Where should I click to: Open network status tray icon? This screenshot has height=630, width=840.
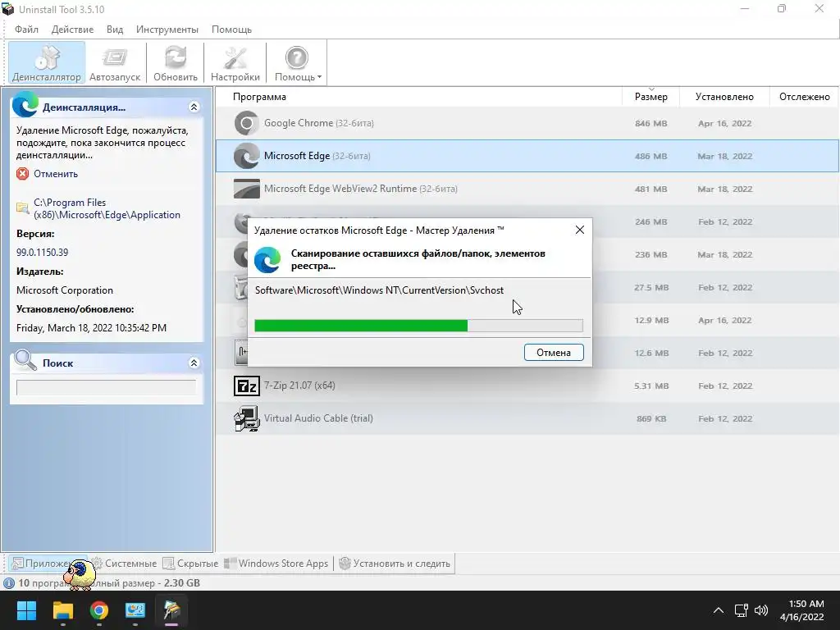(742, 610)
